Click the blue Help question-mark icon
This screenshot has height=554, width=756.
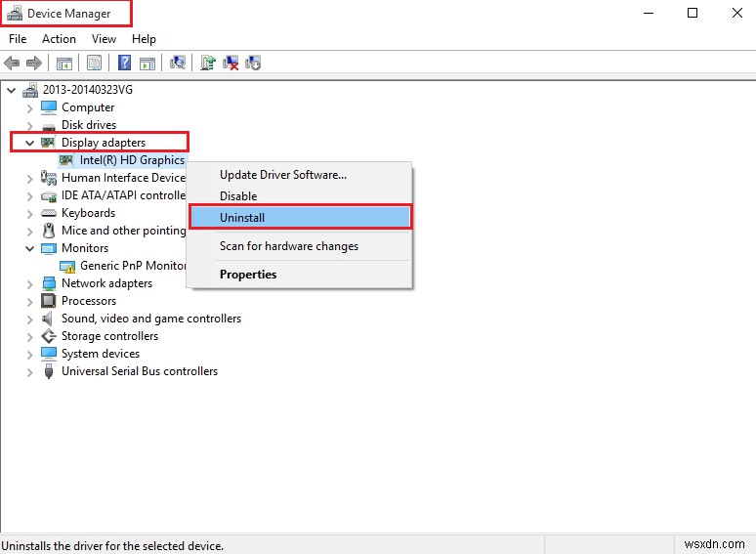click(124, 63)
